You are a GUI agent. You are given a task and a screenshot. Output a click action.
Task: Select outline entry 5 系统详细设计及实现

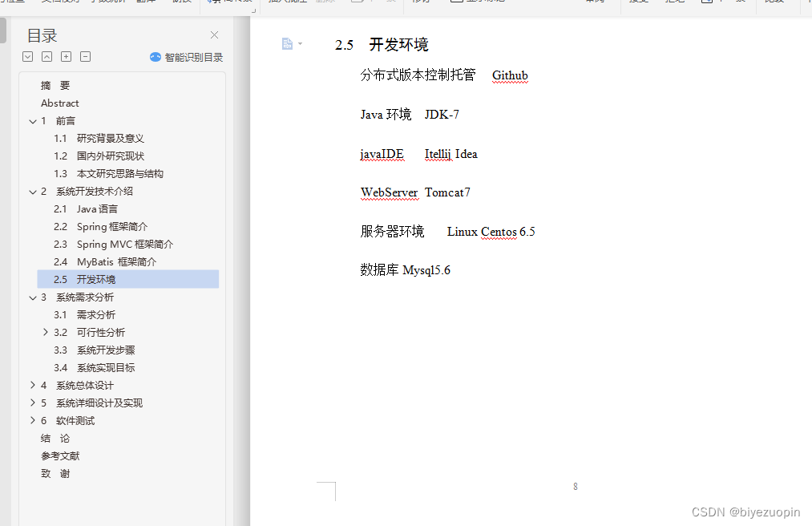(91, 403)
